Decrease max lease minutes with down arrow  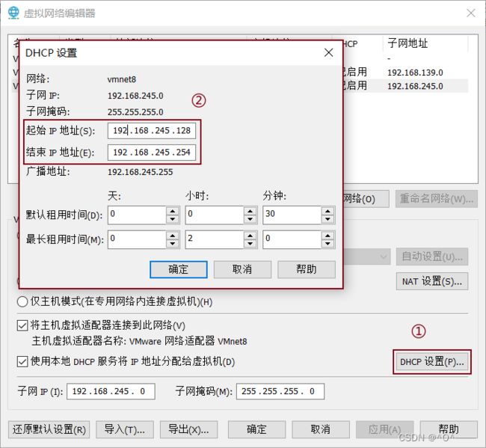(x=328, y=244)
